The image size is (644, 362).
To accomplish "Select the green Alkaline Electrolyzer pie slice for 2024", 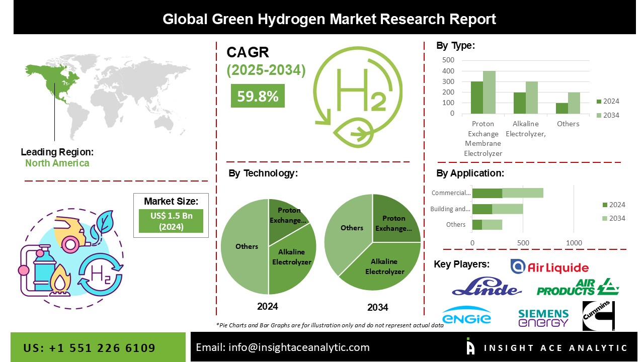I will point(291,257).
